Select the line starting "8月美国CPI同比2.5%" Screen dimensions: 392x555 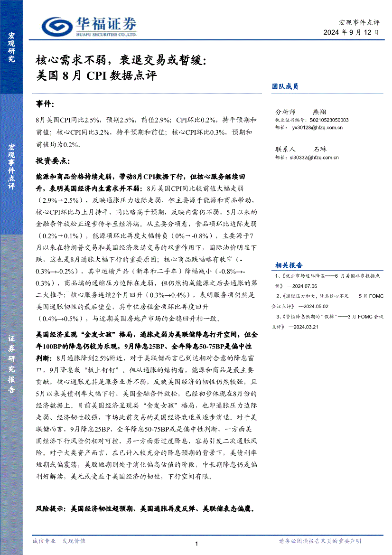pos(146,120)
